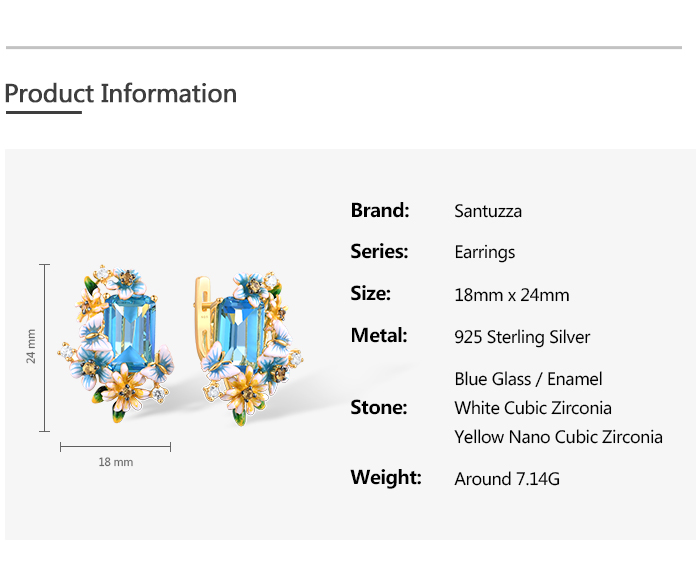
Task: Select the Blue Glass / Enamel text
Action: tap(528, 379)
